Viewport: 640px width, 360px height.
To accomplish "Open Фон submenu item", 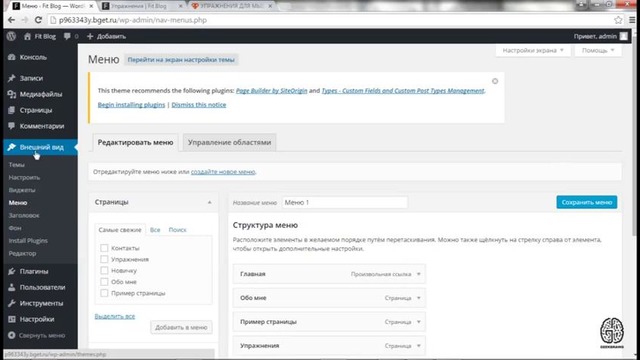I will pyautogui.click(x=15, y=228).
